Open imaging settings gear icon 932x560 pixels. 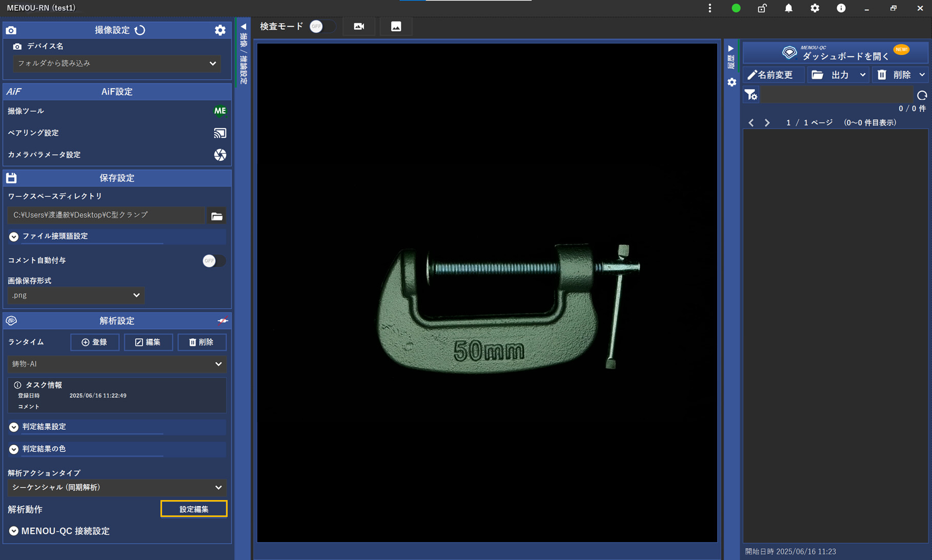[x=220, y=30]
